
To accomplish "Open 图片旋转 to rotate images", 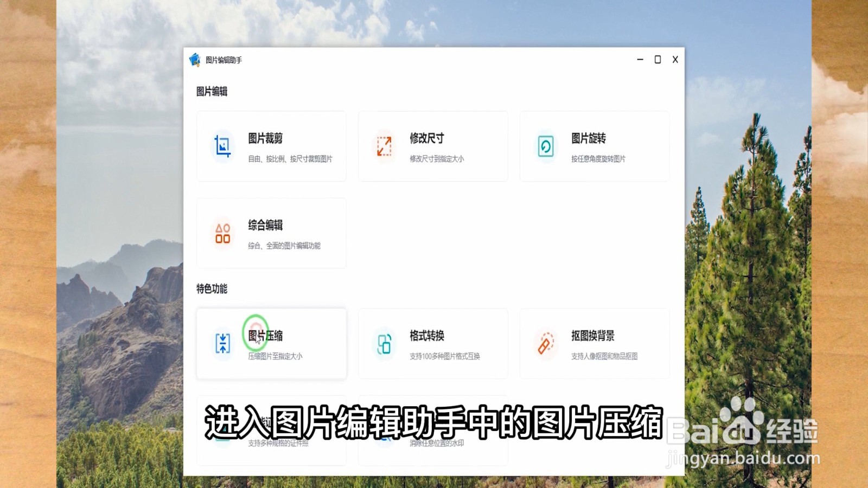I will coord(594,147).
